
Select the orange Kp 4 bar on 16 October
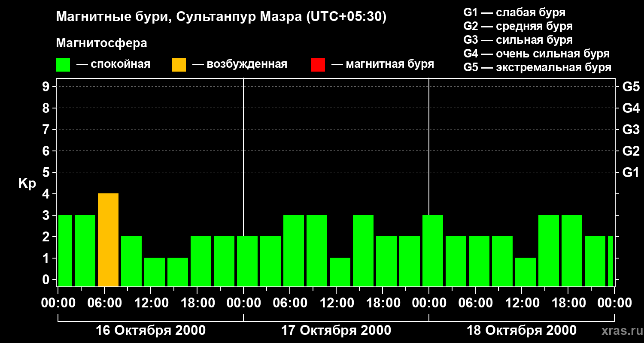[108, 240]
